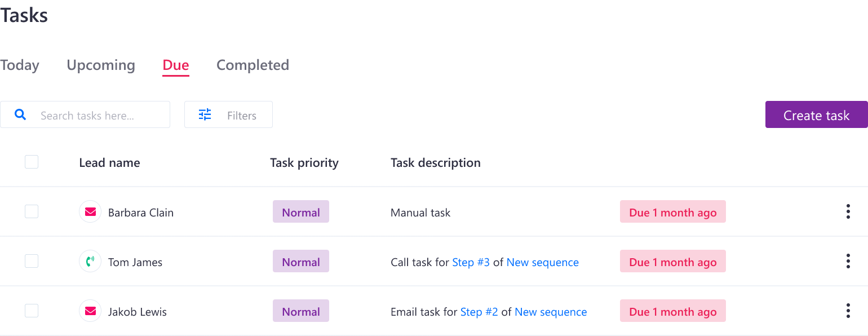The image size is (868, 336).
Task: Check the box for Tom James's task
Action: pyautogui.click(x=32, y=262)
